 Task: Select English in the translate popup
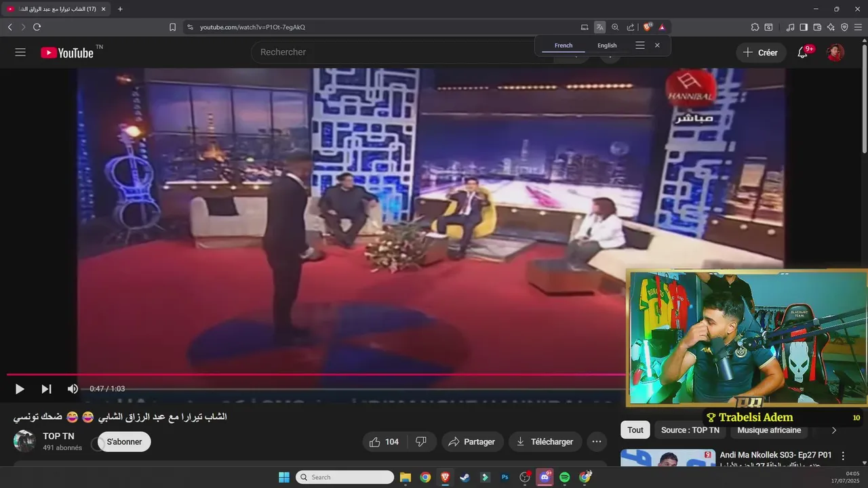(607, 45)
